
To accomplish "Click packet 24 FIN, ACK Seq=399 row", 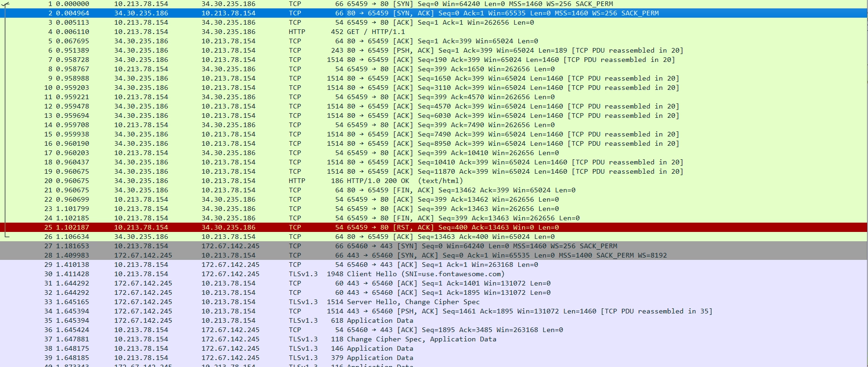I will [434, 218].
